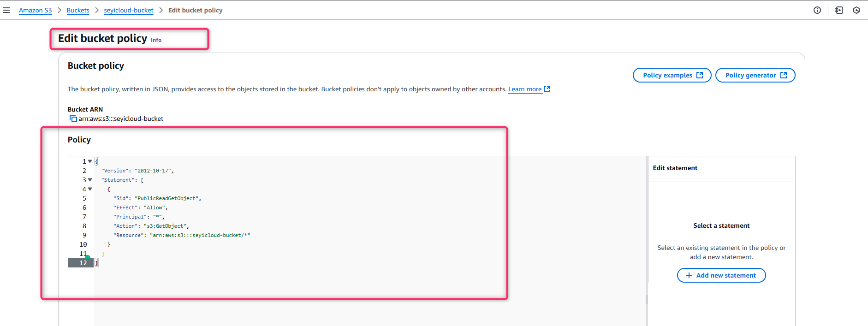
Task: Place the cursor on the "Version": "2012-10-17" line
Action: coord(137,171)
